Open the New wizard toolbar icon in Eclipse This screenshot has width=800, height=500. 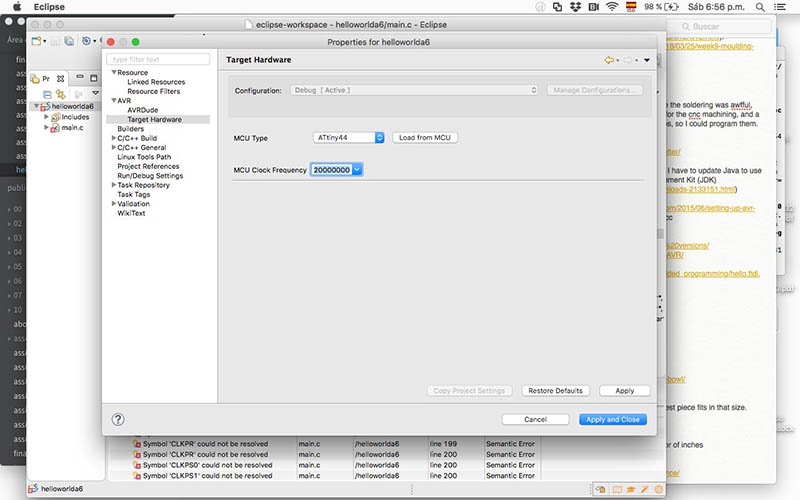[37, 41]
